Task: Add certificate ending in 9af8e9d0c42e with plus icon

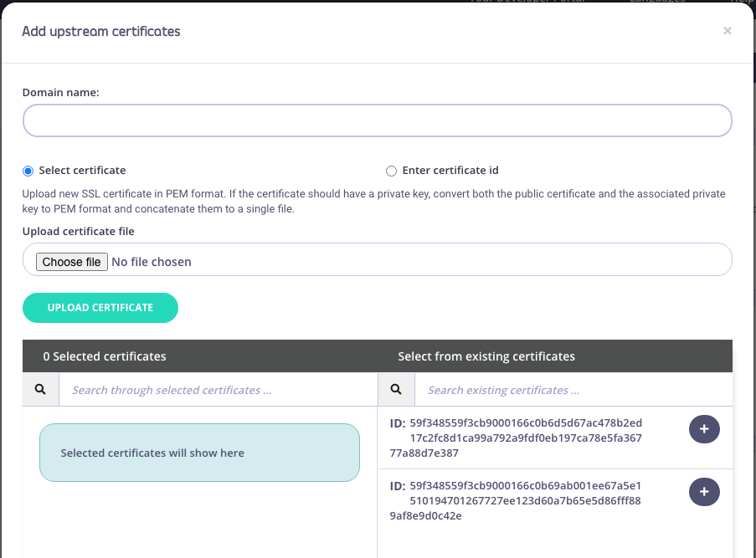Action: (x=703, y=492)
